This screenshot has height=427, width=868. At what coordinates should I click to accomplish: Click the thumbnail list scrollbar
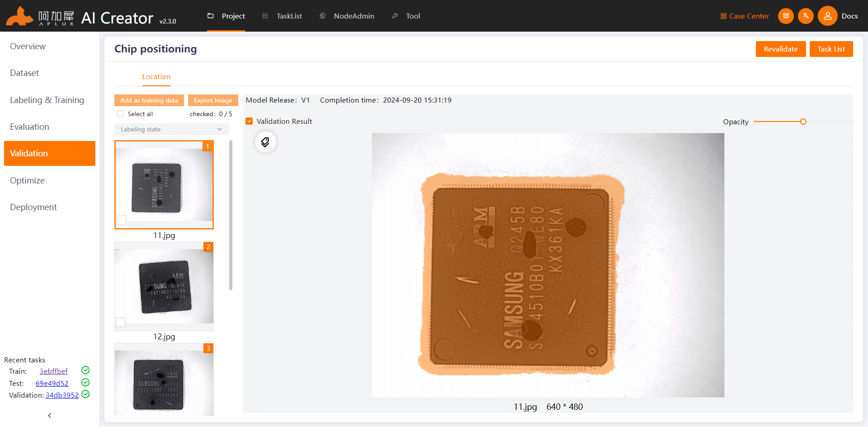231,215
